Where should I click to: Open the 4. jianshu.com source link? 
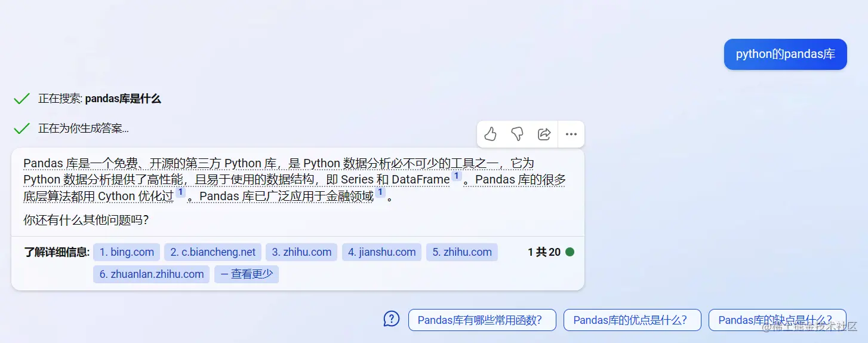(382, 252)
